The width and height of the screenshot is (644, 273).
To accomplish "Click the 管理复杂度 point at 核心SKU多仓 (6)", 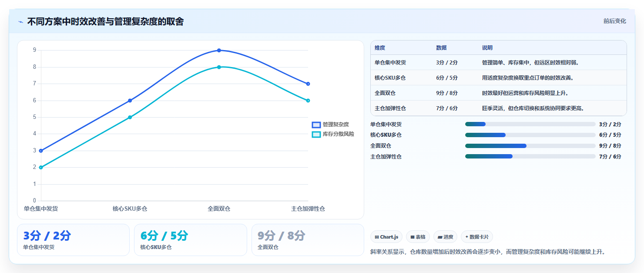I will coord(130,101).
